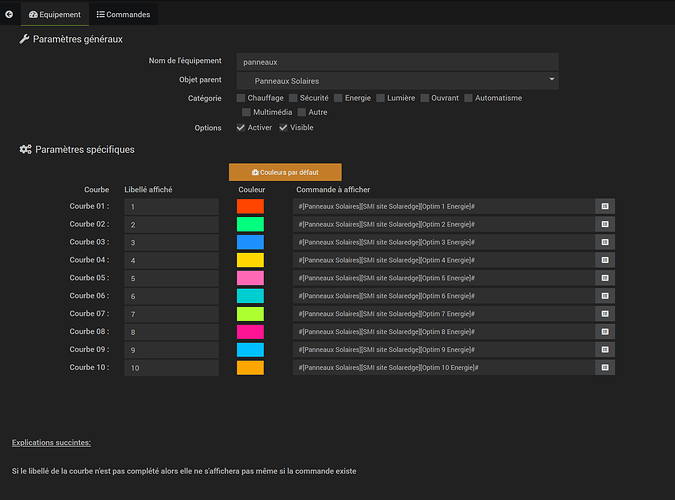The image size is (675, 500).
Task: Uncheck the Activer option
Action: pos(241,128)
